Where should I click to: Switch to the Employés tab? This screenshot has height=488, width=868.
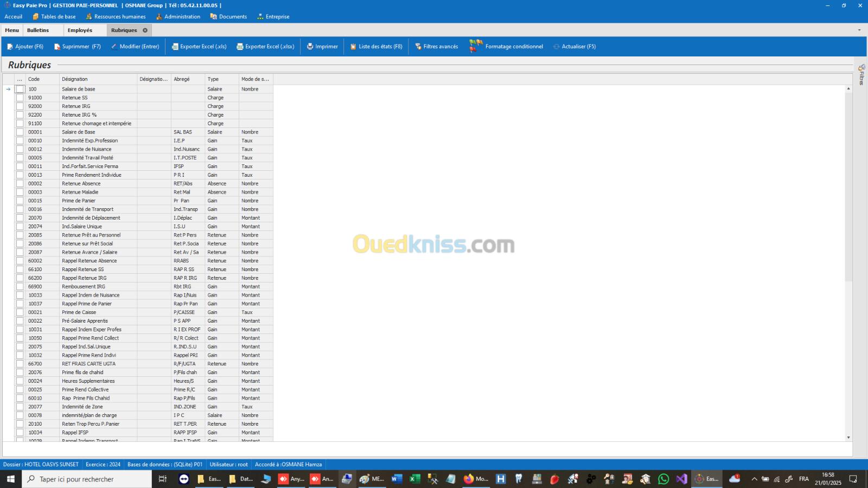[x=80, y=30]
